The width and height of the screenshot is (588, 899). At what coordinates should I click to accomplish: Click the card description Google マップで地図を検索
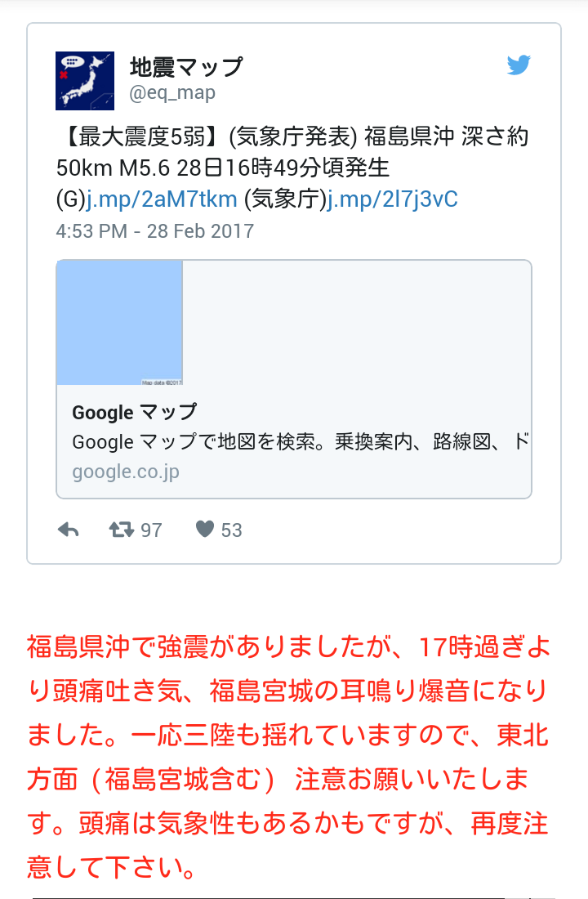[301, 442]
